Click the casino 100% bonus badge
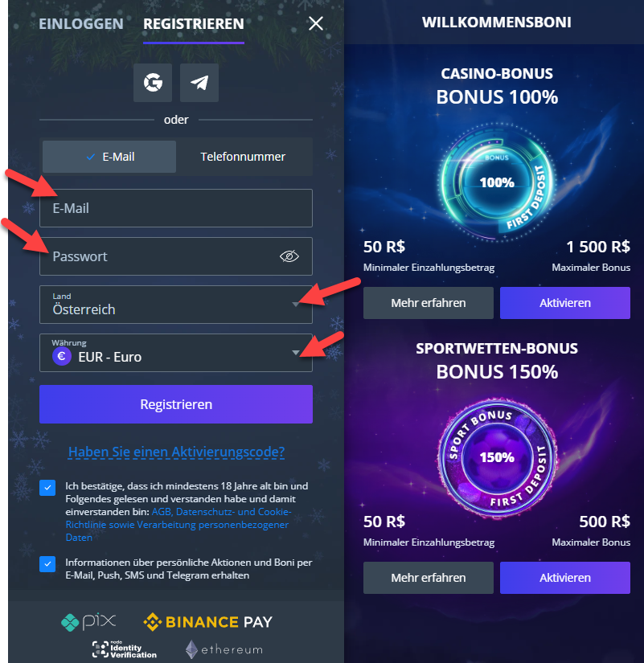This screenshot has width=644, height=663. point(497,182)
